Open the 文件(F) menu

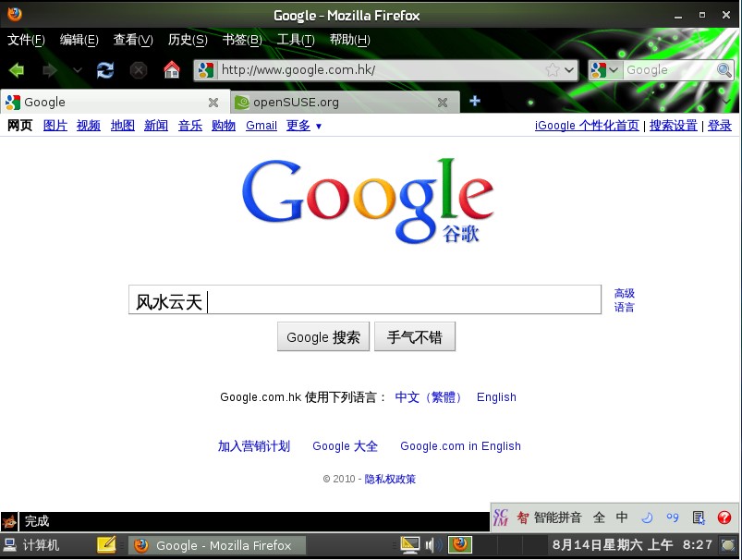tap(26, 40)
